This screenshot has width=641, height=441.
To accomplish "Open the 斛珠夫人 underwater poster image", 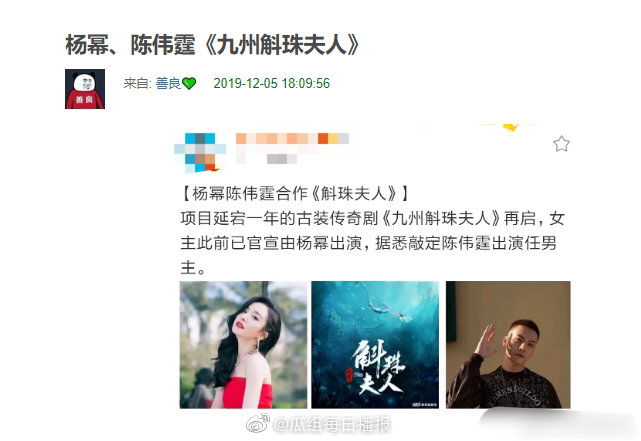I will point(375,345).
